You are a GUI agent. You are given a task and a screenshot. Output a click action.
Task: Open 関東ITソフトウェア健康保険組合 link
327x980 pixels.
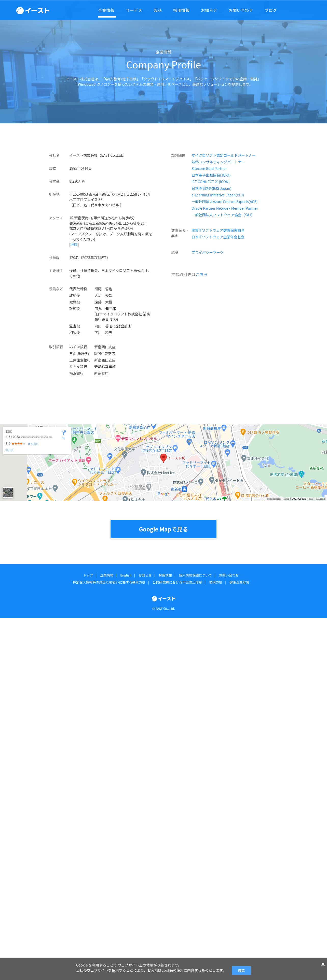click(218, 230)
